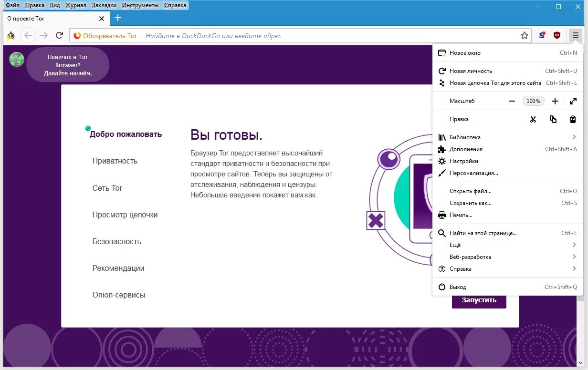Viewport: 588px width, 370px height.
Task: Select 'Сеть Tor' onboarding section
Action: 107,188
